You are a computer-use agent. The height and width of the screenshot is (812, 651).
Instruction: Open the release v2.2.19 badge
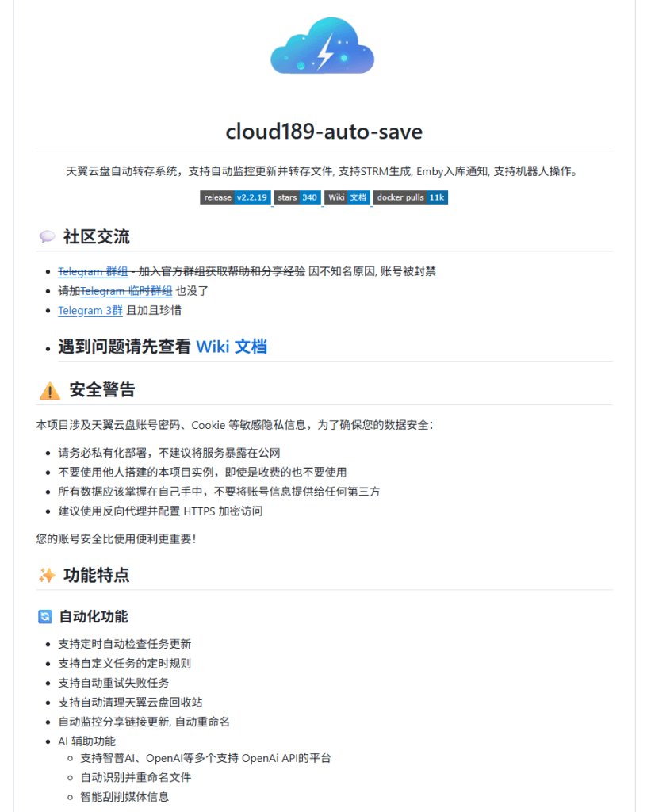(236, 197)
